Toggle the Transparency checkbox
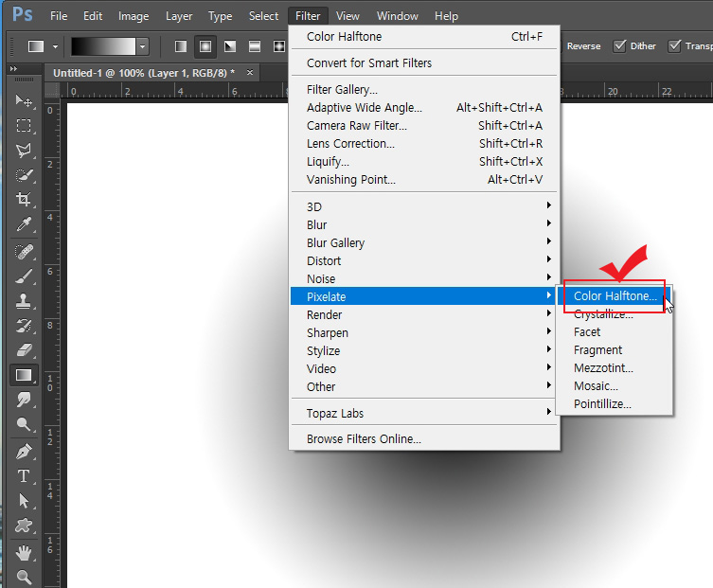713x588 pixels. pos(674,46)
